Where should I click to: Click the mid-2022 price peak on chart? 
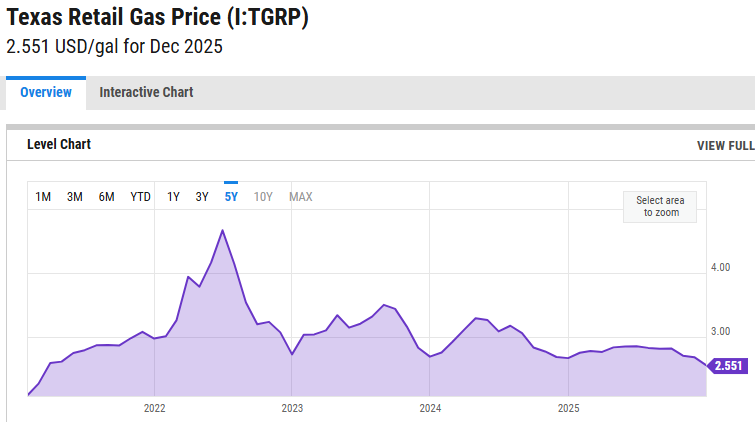click(x=222, y=231)
